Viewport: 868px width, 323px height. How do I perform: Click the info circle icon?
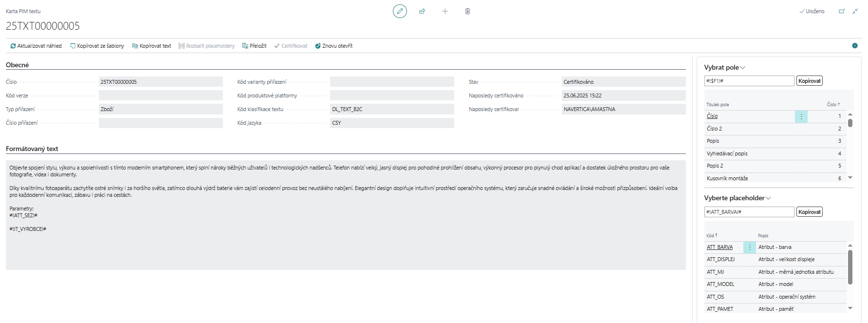pos(855,46)
